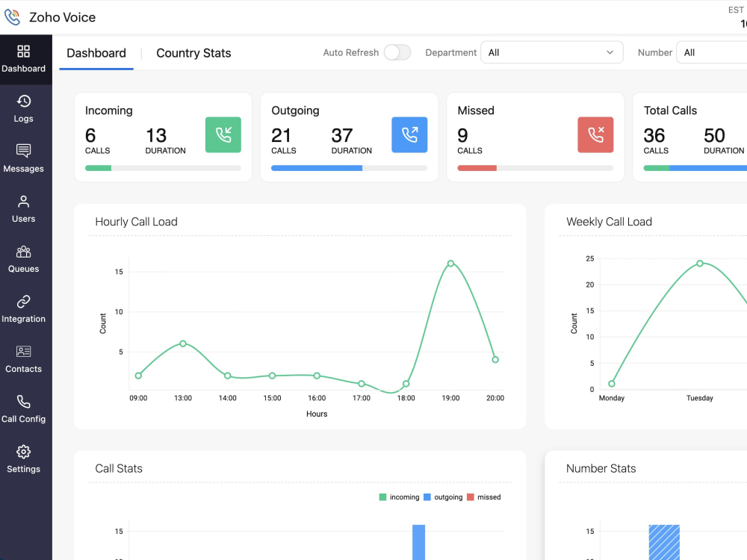Open the Logs history icon
Viewport: 747px width, 560px height.
click(23, 101)
